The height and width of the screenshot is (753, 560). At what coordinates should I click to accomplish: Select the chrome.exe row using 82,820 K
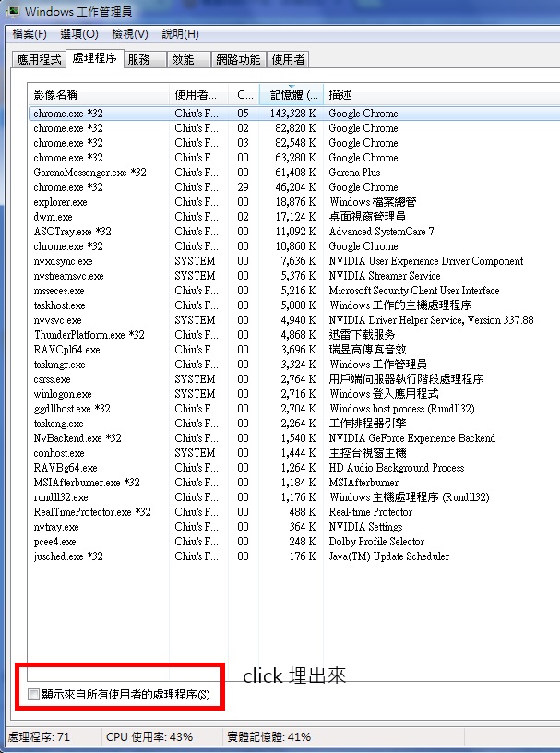(x=293, y=128)
